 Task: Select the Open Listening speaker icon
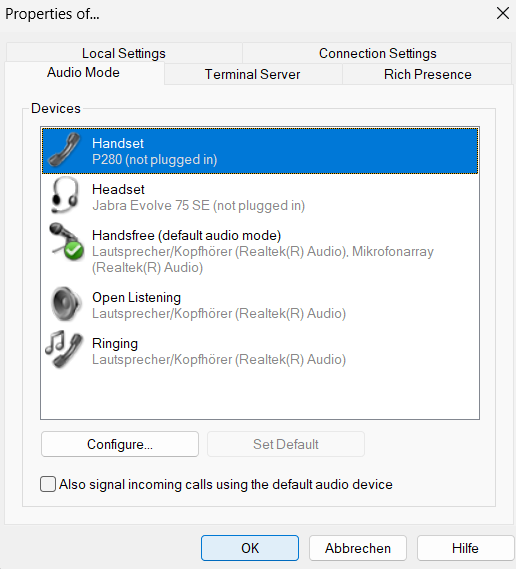pyautogui.click(x=65, y=304)
